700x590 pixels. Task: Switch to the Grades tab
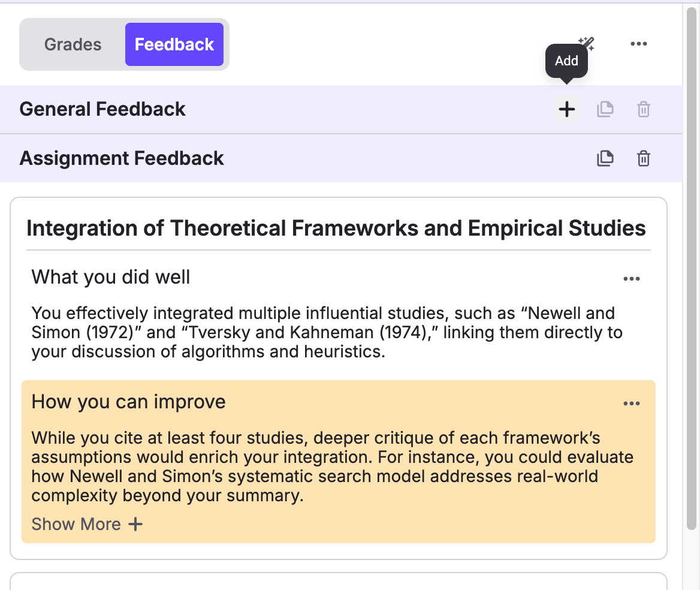click(73, 44)
